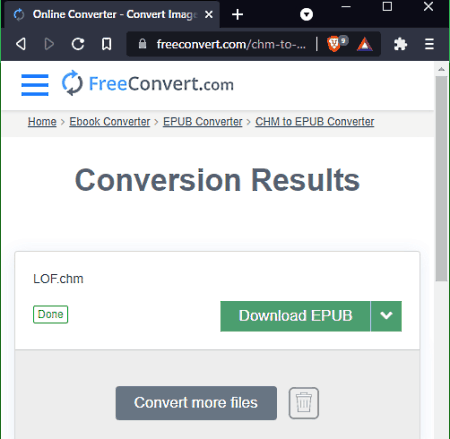Open the extensions puzzle icon
The width and height of the screenshot is (450, 439).
pyautogui.click(x=400, y=44)
